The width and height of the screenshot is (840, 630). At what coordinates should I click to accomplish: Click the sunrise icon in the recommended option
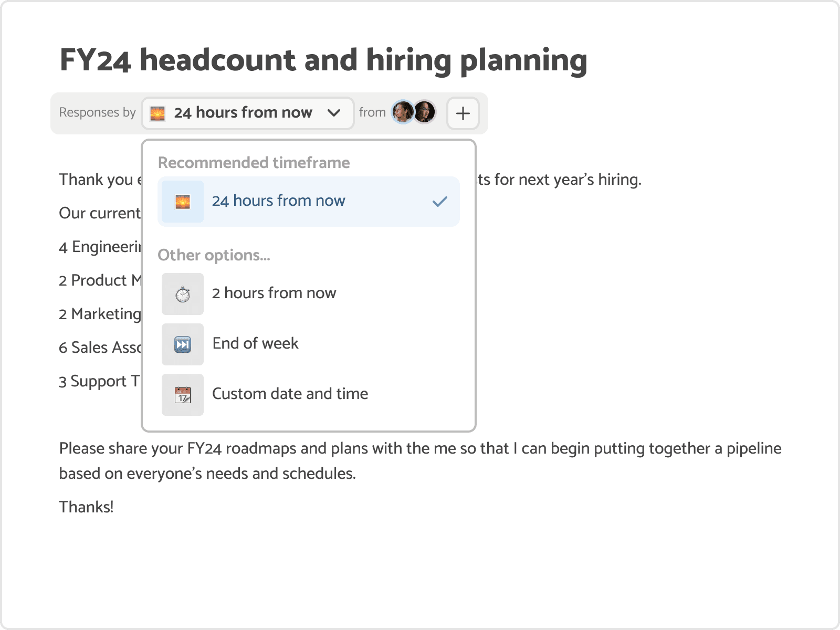point(183,202)
